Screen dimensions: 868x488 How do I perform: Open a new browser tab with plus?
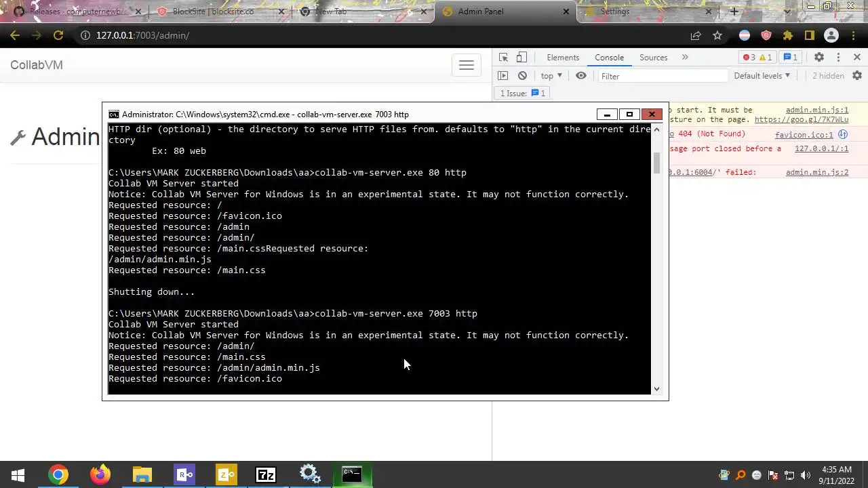pos(734,12)
